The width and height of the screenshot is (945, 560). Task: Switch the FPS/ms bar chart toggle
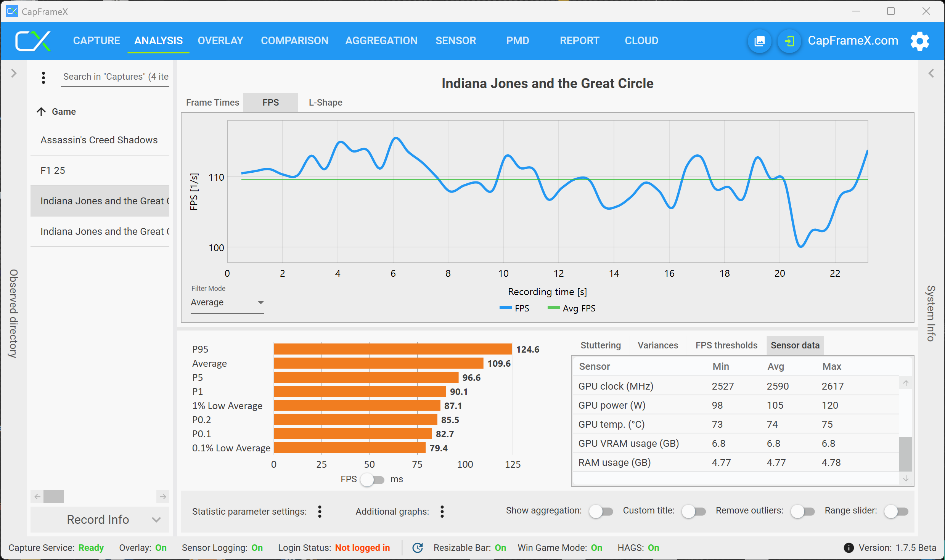pos(373,480)
